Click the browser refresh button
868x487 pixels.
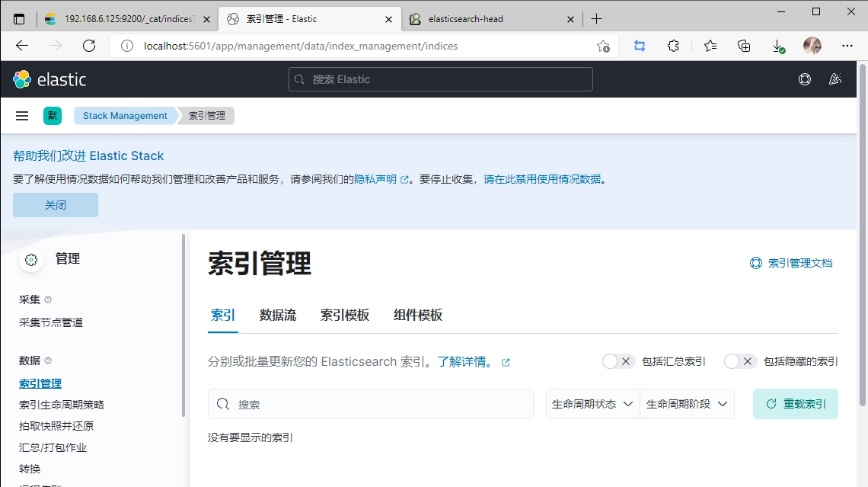[89, 46]
